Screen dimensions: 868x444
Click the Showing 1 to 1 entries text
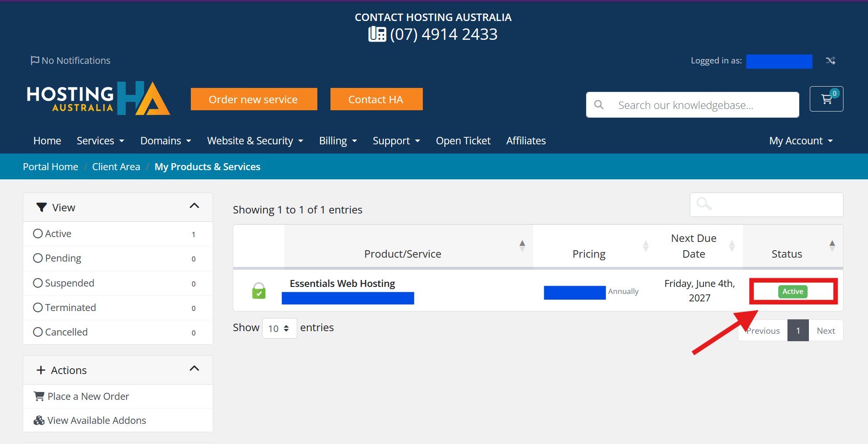(298, 210)
